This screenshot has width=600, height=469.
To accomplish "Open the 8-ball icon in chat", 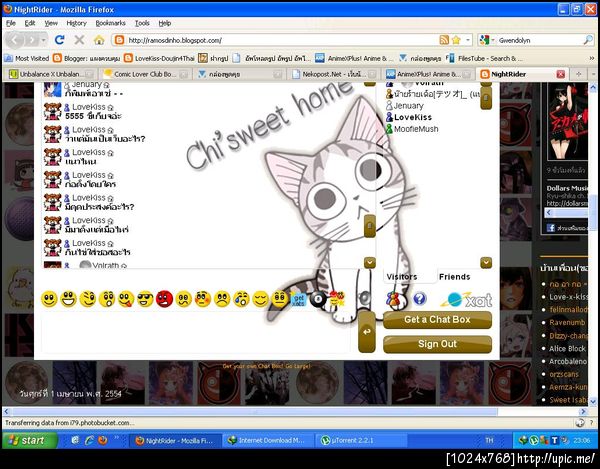I will (318, 300).
